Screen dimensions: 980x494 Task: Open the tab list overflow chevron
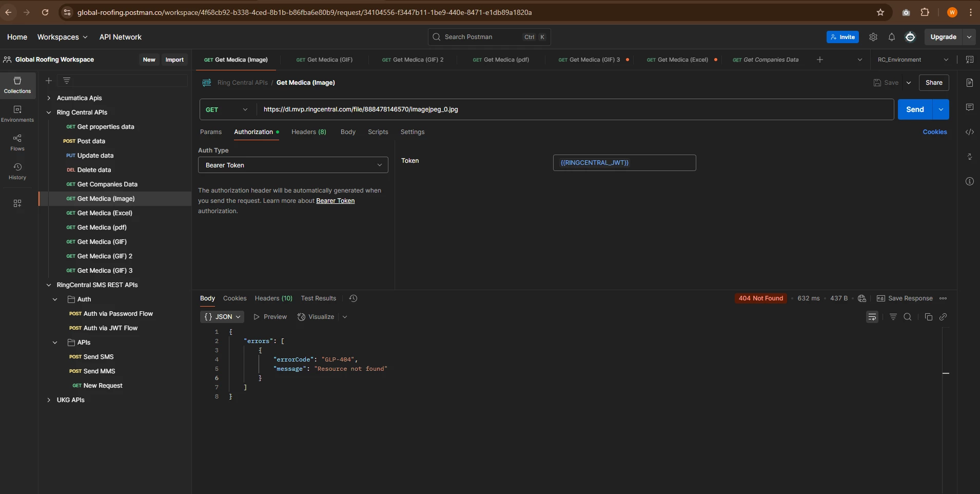pyautogui.click(x=860, y=60)
